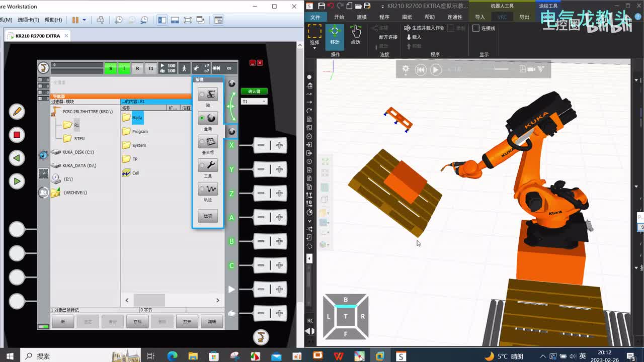The image size is (644, 362).
Task: Click the left arrow of the file list scrollbar
Action: coord(127,300)
